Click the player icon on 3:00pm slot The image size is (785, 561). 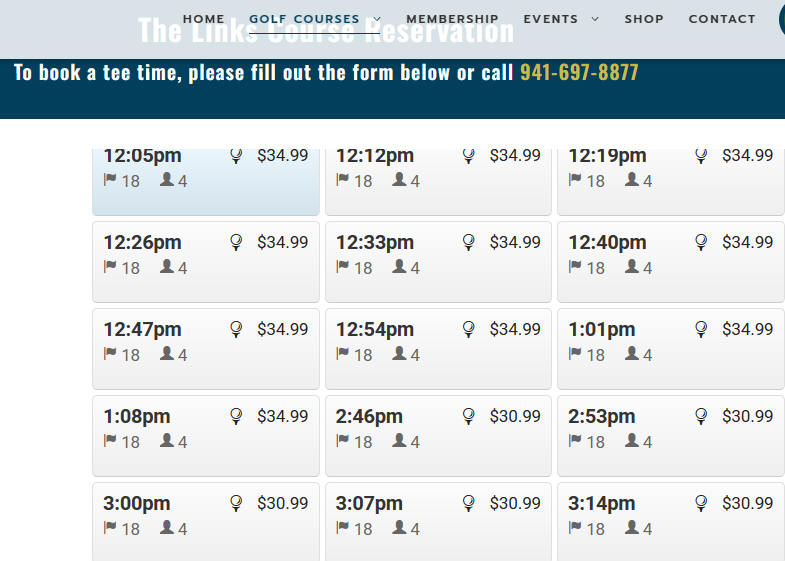167,527
